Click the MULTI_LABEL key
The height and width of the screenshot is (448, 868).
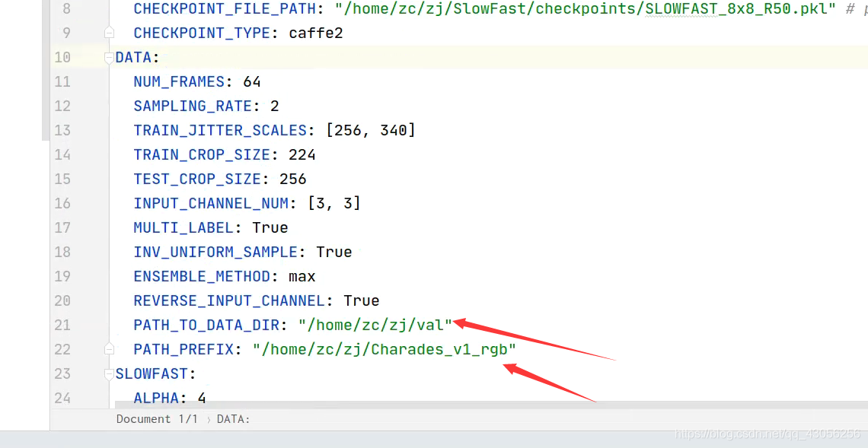183,228
